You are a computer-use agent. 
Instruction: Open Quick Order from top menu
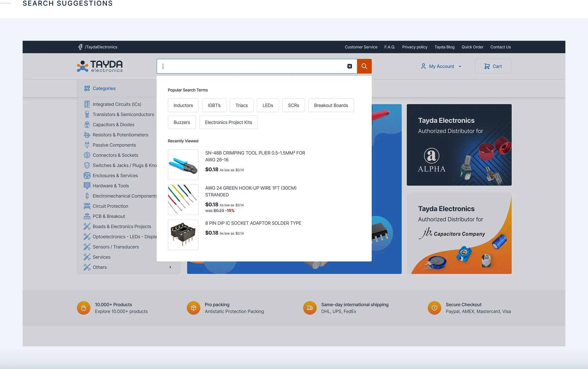coord(472,47)
